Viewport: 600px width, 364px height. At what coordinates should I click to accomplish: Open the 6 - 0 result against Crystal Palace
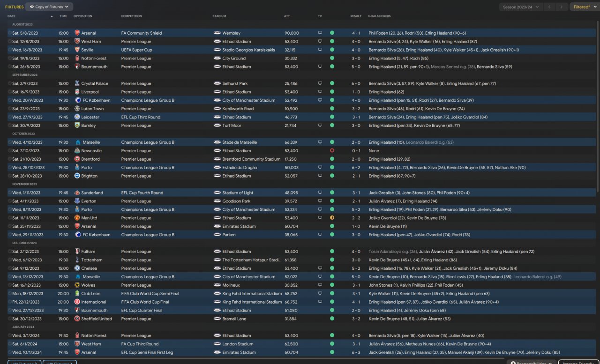point(356,84)
